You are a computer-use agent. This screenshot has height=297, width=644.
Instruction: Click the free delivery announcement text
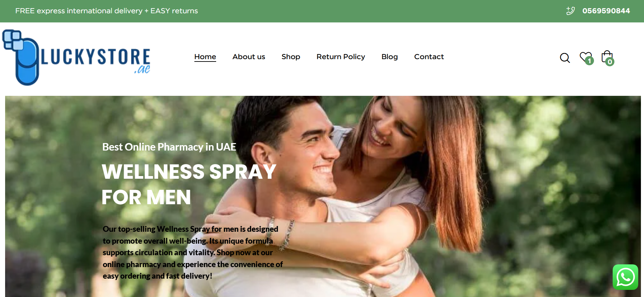tap(107, 11)
